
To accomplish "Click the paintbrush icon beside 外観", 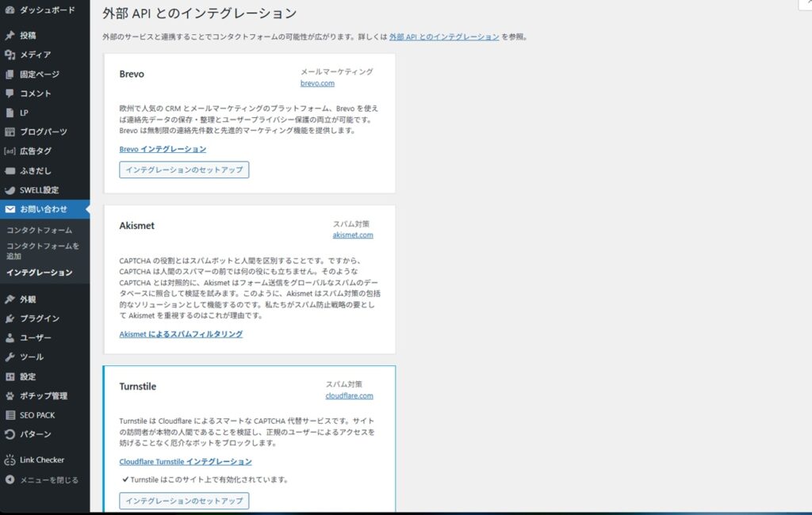I will (10, 299).
